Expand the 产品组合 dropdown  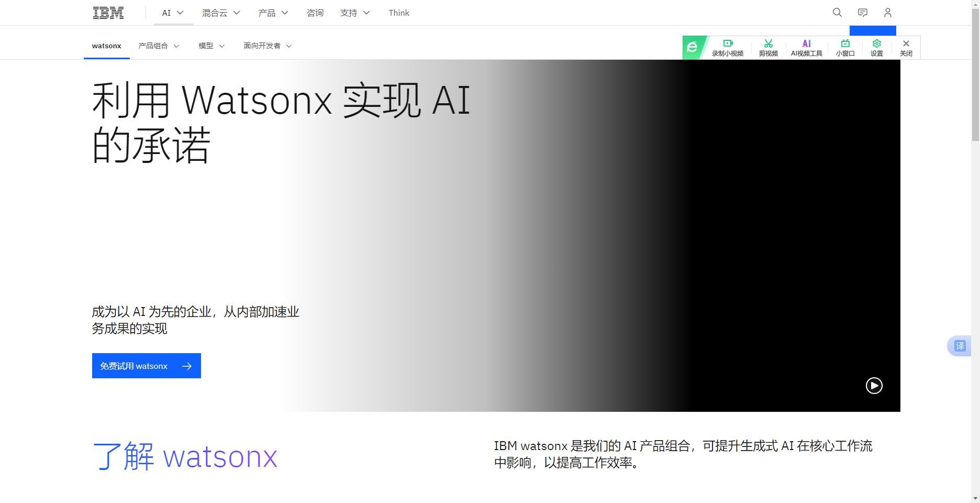(159, 46)
